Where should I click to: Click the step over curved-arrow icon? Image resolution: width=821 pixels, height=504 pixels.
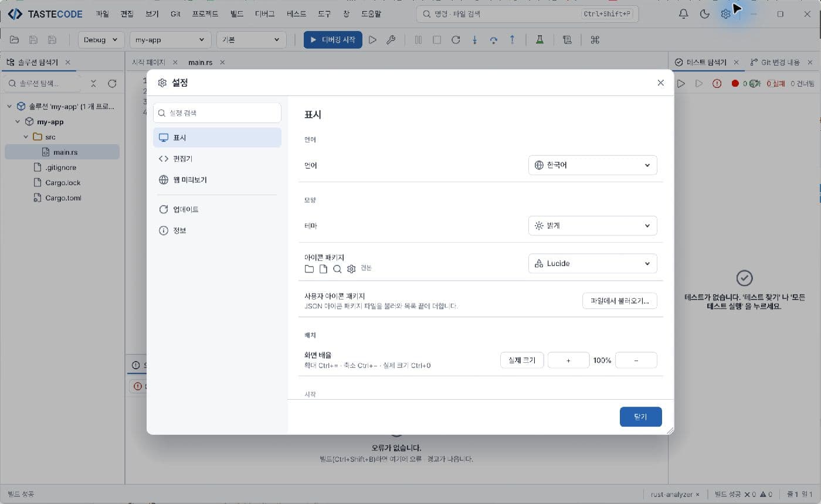point(494,40)
